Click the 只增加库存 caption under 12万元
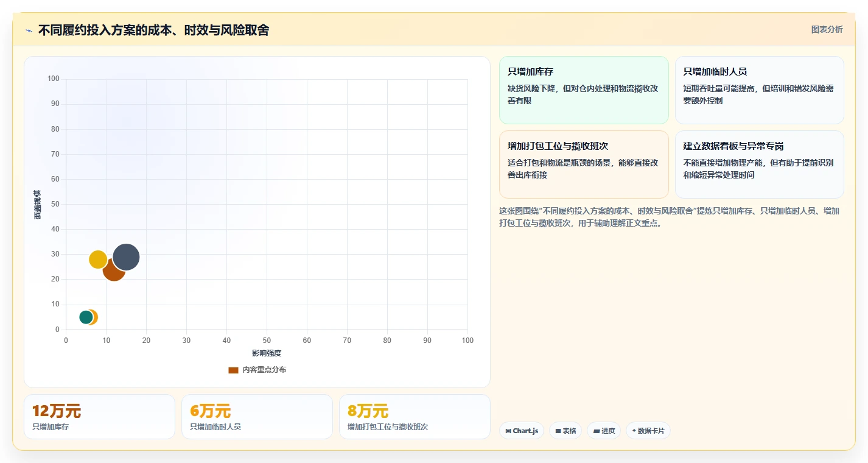 click(51, 427)
